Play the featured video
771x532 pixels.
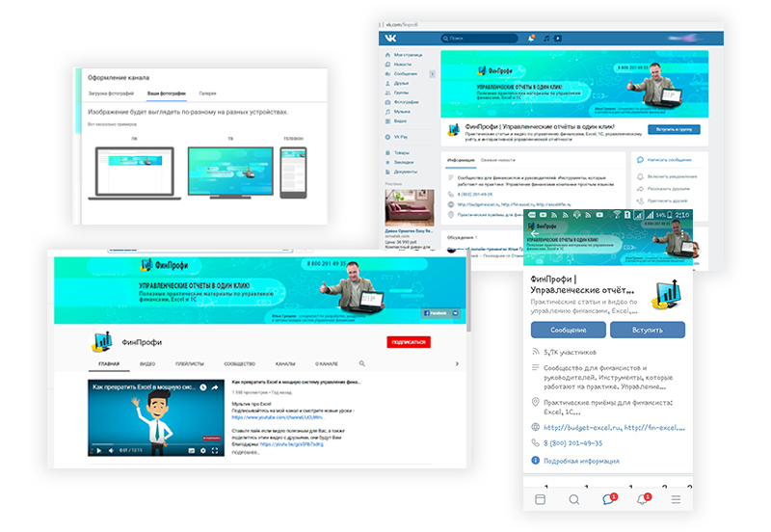(99, 450)
